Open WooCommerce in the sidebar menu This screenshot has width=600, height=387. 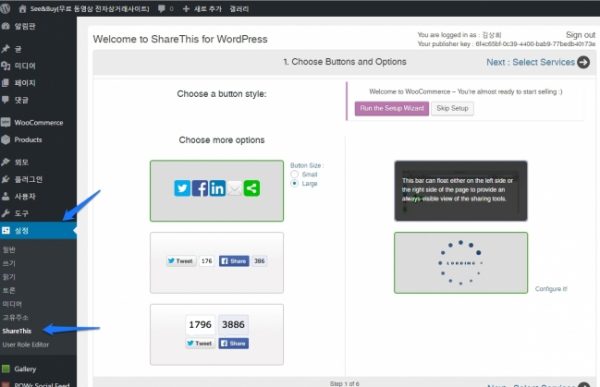click(38, 122)
